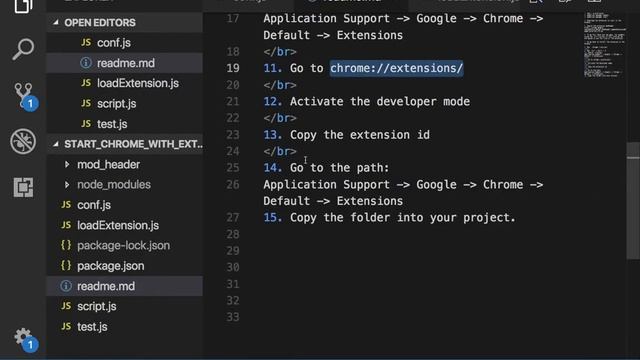Click the editor vertical scrollbar thumb
Image resolution: width=640 pixels, height=360 pixels.
(633, 200)
